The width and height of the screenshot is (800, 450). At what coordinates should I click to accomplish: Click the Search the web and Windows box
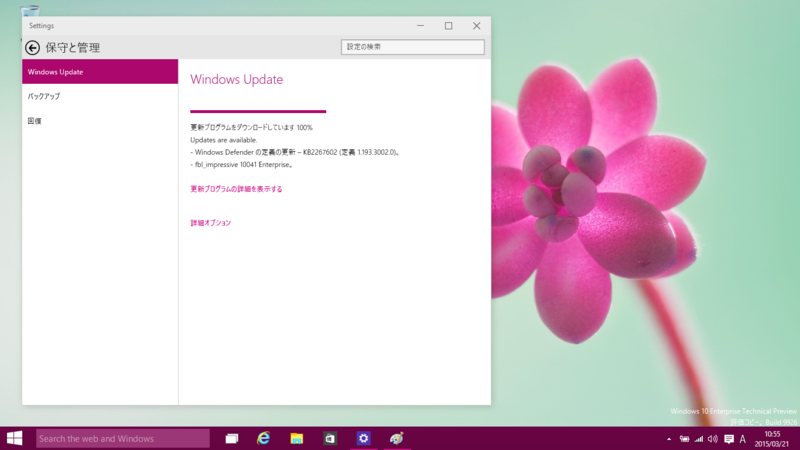(x=122, y=439)
